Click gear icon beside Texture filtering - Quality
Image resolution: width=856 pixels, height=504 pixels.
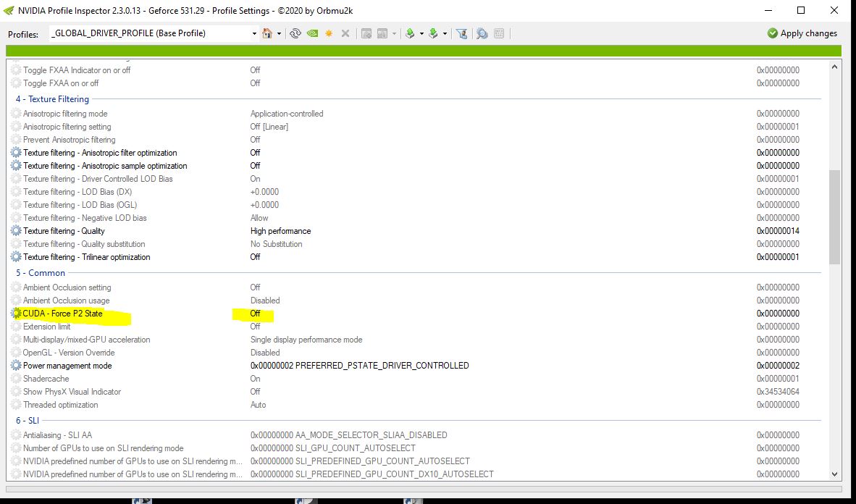[x=17, y=231]
